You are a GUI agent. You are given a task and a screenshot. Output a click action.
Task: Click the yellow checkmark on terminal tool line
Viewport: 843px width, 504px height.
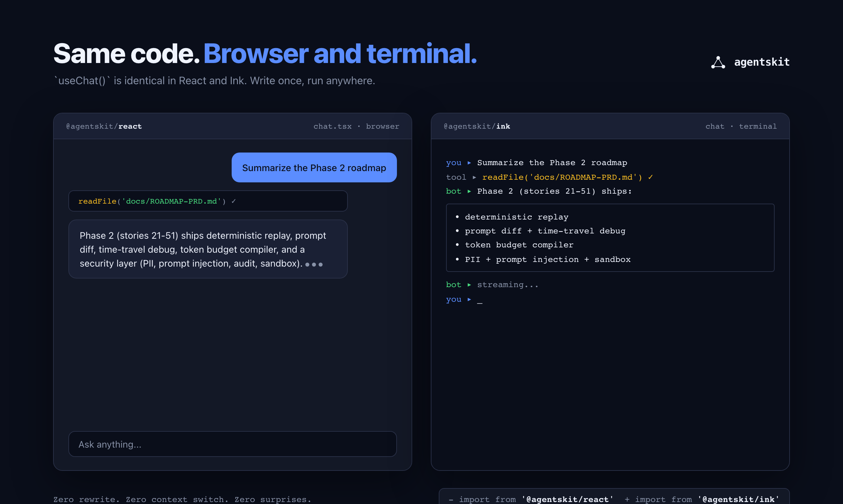click(650, 177)
